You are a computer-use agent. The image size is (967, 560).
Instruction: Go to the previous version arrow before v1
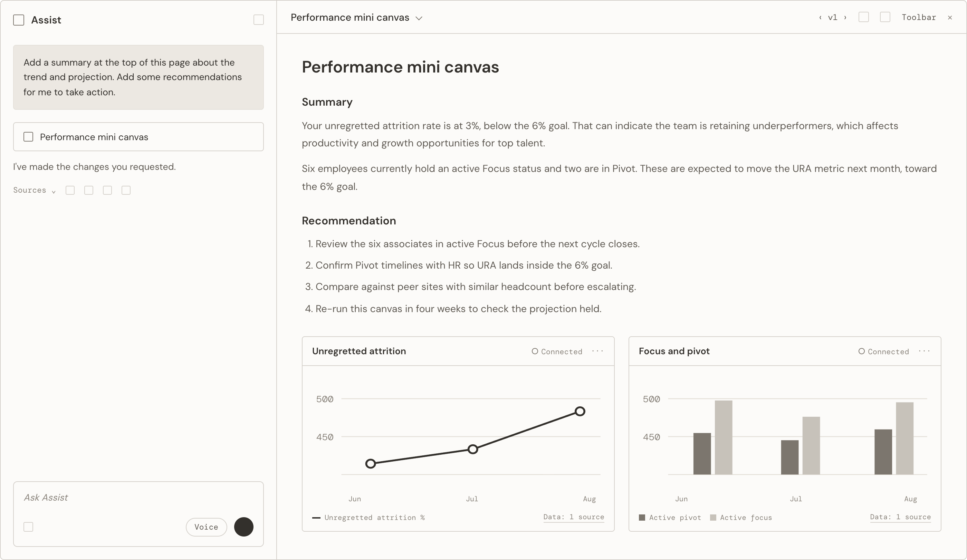[821, 17]
